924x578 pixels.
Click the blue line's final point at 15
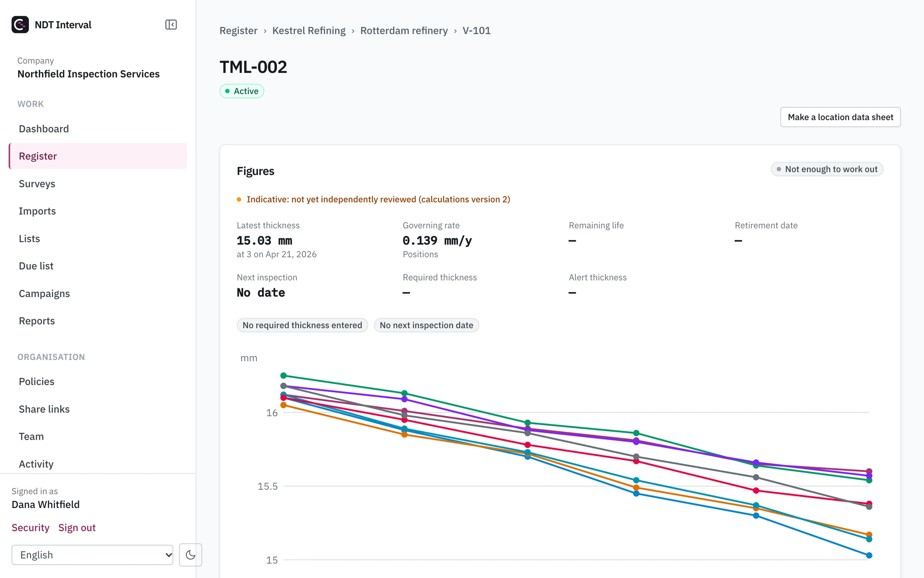click(869, 555)
